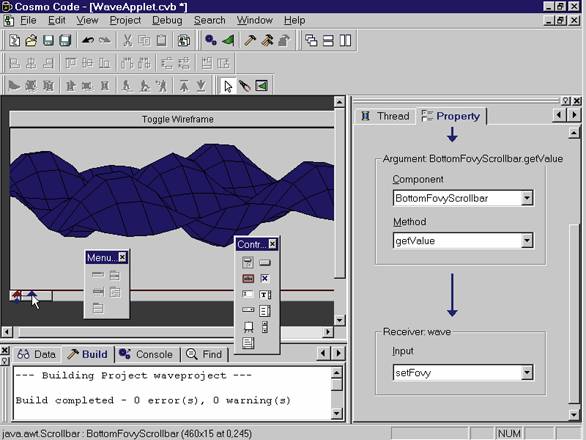Click the Undo arrow in toolbar

[x=88, y=40]
